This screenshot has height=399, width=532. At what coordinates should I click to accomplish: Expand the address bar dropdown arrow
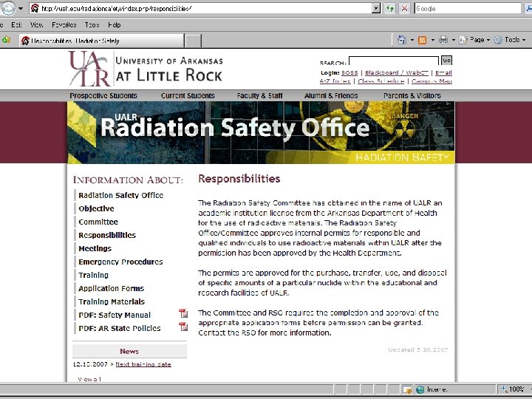(376, 8)
